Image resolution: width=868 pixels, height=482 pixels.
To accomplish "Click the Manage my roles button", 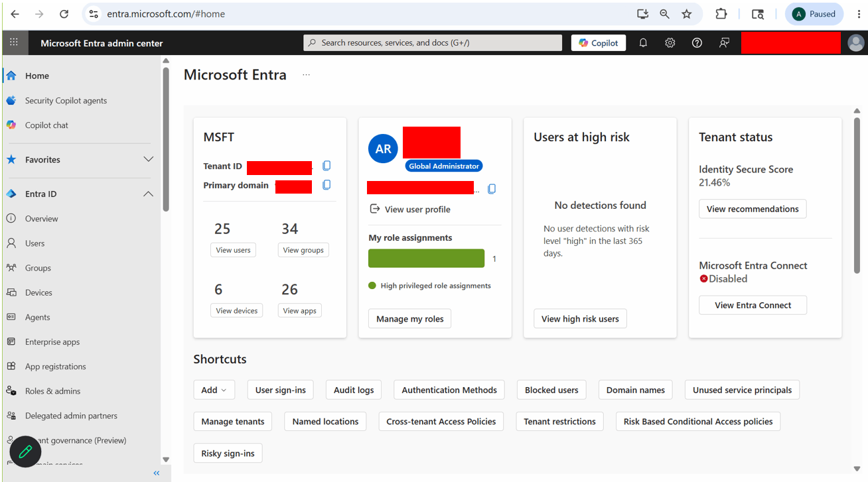I will [409, 319].
